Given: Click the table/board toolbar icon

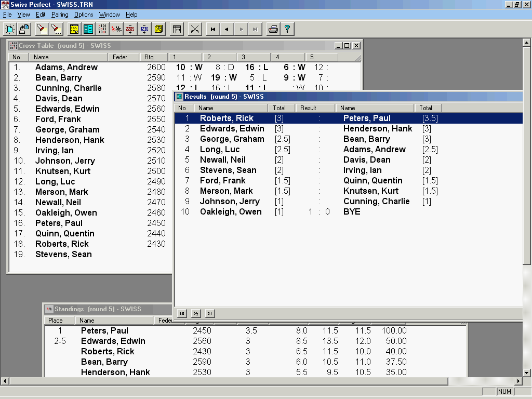Looking at the screenshot, I should [x=177, y=29].
